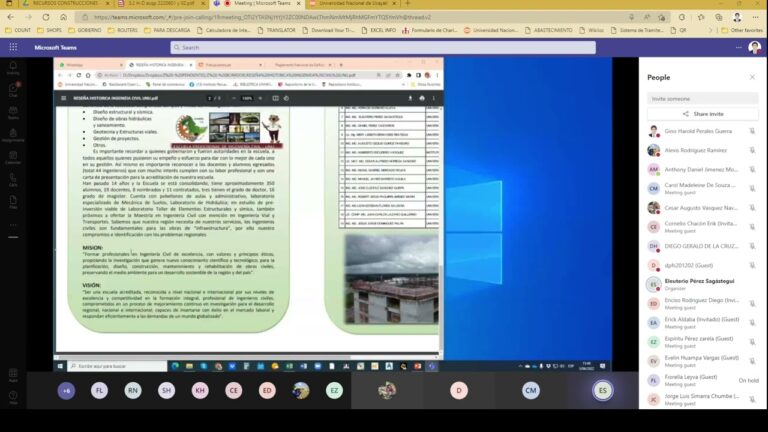The image size is (768, 432).
Task: Open Edge browser profile icon
Action: (x=737, y=17)
